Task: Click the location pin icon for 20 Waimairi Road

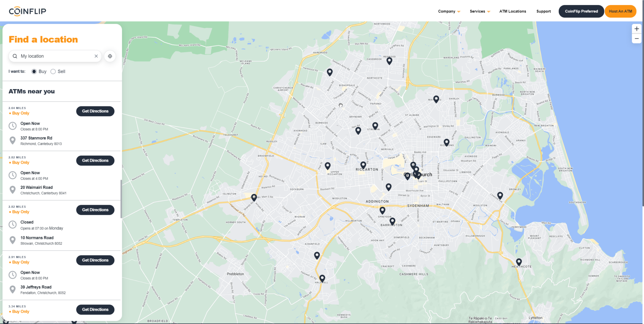Action: [13, 190]
